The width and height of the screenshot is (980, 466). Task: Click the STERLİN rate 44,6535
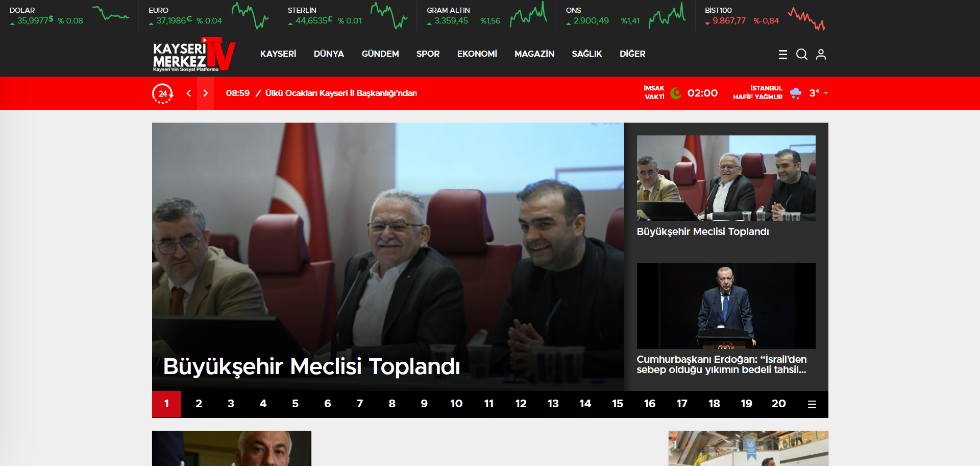314,20
